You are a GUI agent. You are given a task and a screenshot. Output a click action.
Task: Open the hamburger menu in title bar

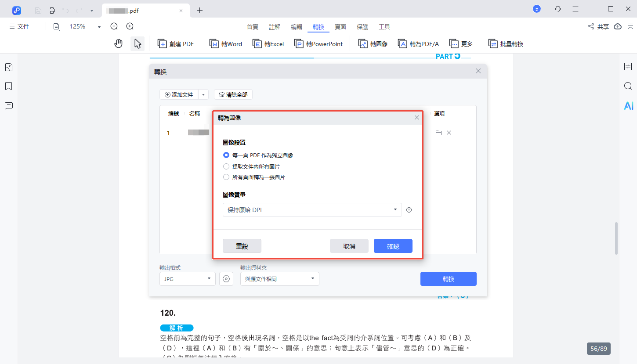575,9
